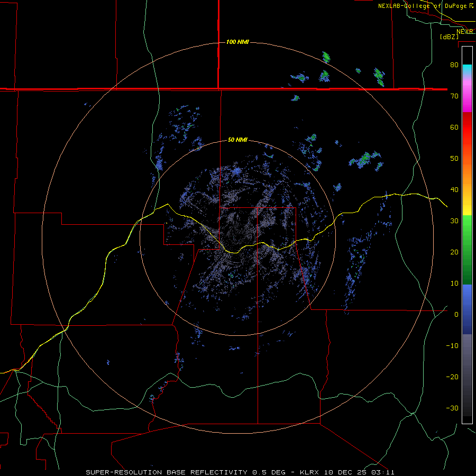Click the 50 NMI range ring label
Image resolution: width=476 pixels, height=476 pixels.
tap(237, 140)
